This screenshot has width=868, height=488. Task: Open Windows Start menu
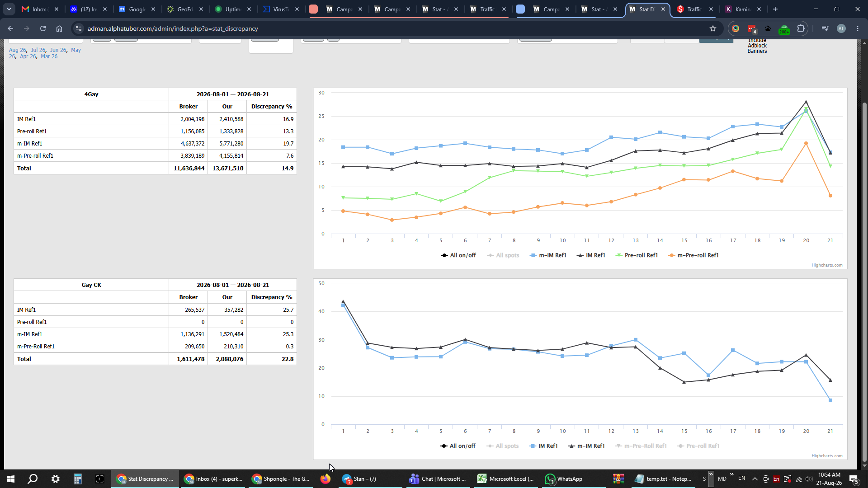11,479
